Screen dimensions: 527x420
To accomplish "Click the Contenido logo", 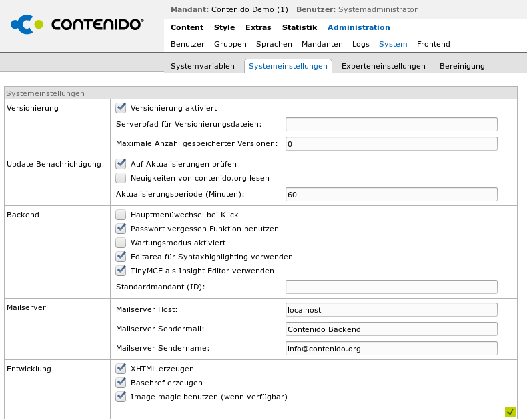I will point(78,25).
